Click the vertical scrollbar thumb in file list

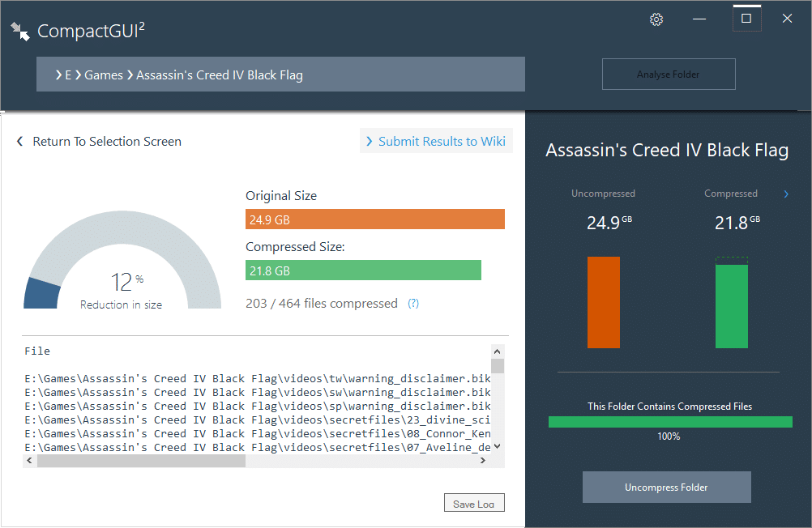[497, 366]
